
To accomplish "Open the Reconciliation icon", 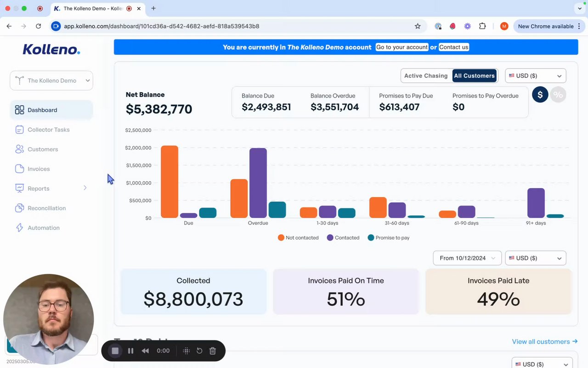I will click(x=19, y=208).
